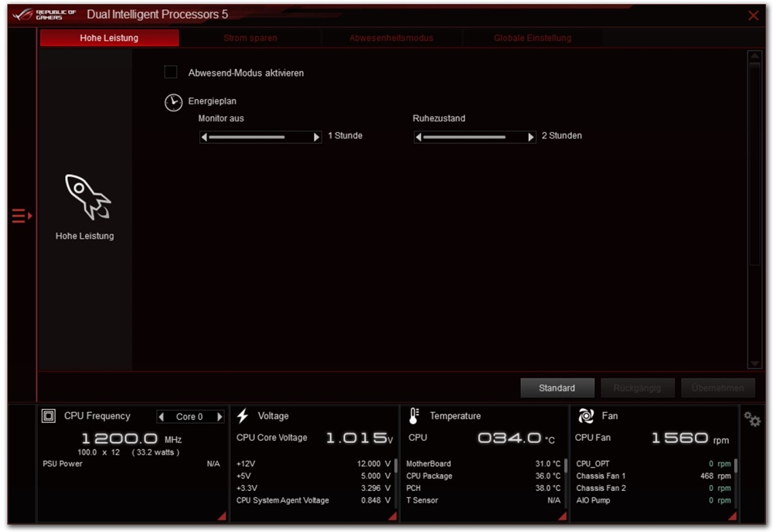Click the CPU Frequency chip icon
This screenshot has height=532, width=773.
coord(48,416)
